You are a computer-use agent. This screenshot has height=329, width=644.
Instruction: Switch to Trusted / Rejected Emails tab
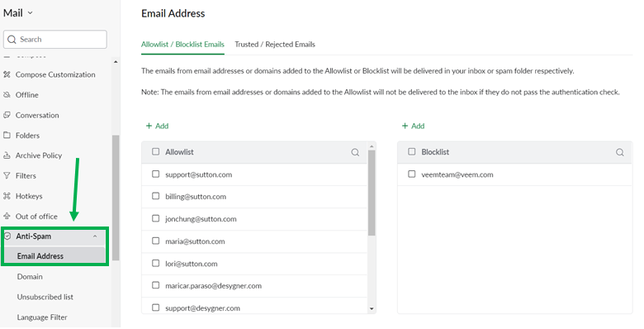coord(275,45)
